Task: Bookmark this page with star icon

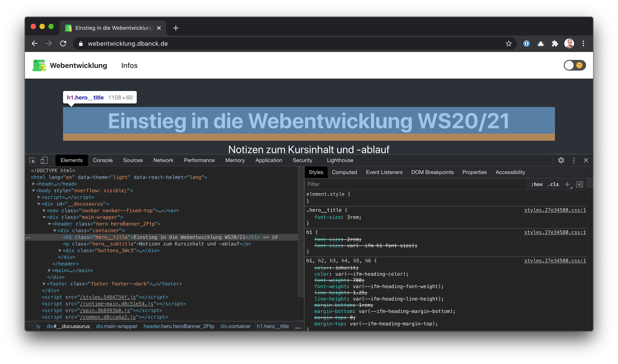Action: pos(509,44)
